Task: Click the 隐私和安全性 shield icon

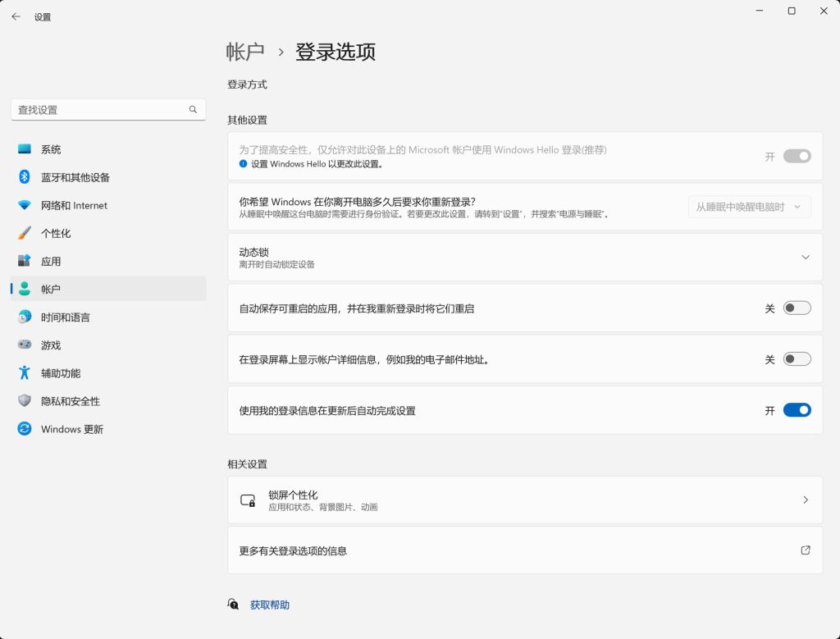Action: pyautogui.click(x=24, y=400)
